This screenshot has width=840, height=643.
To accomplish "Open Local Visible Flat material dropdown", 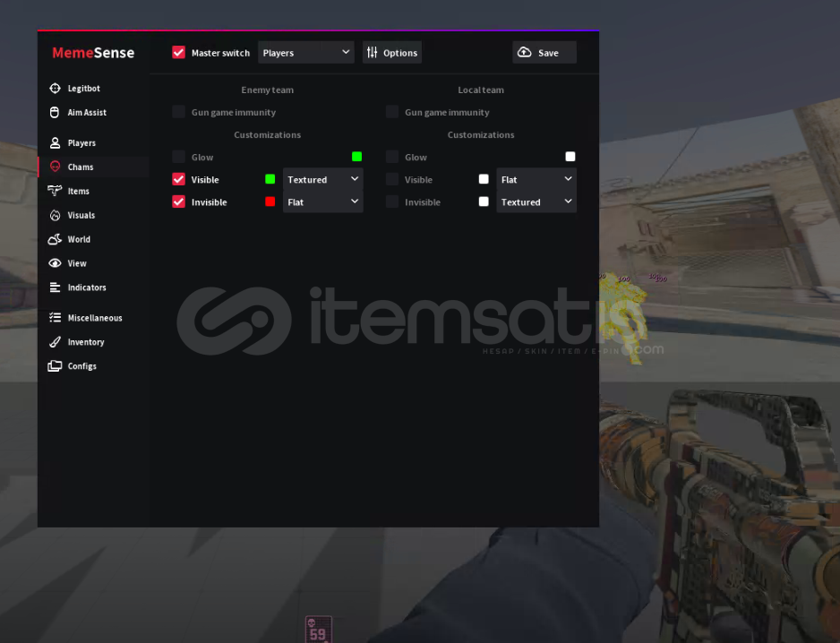I will 536,179.
